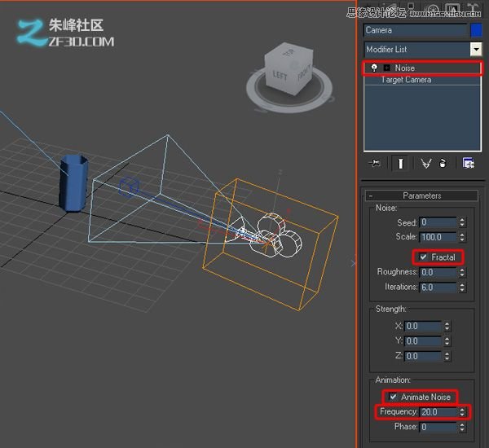Open Configure Modifier Sets icon
Screen dimensions: 489x448
468,163
